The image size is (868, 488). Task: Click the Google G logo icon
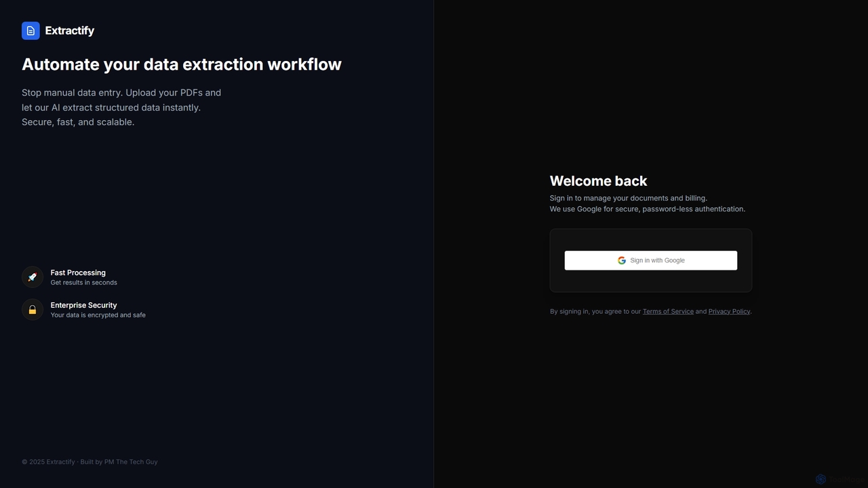click(x=622, y=260)
